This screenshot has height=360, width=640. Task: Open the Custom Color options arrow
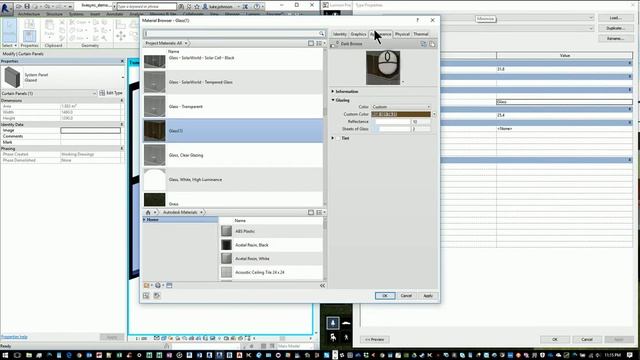pos(434,114)
